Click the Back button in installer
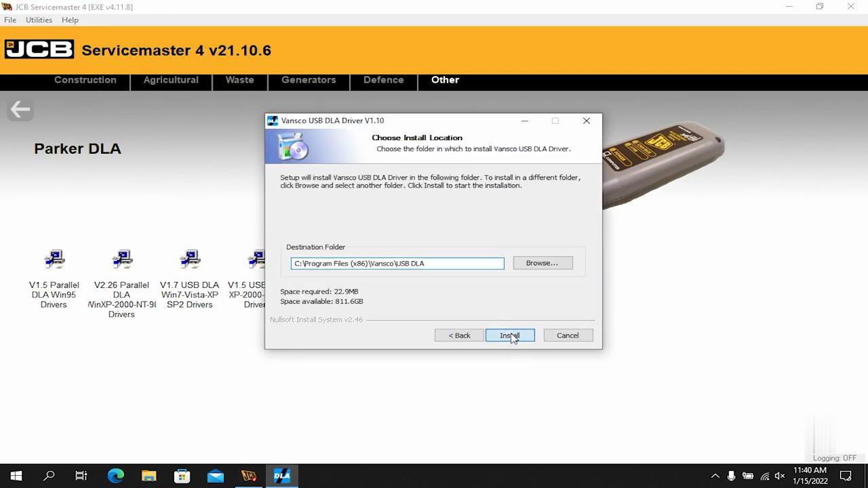This screenshot has height=488, width=868. tap(459, 335)
